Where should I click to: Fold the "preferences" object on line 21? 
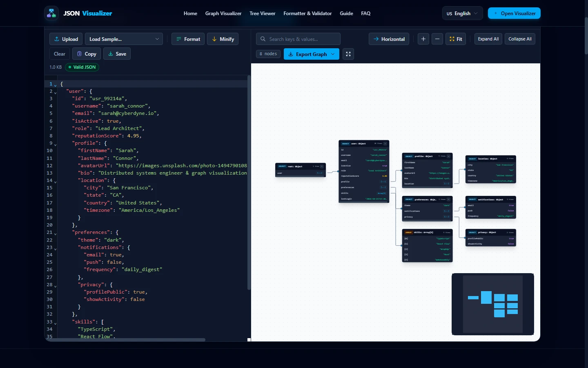(56, 233)
